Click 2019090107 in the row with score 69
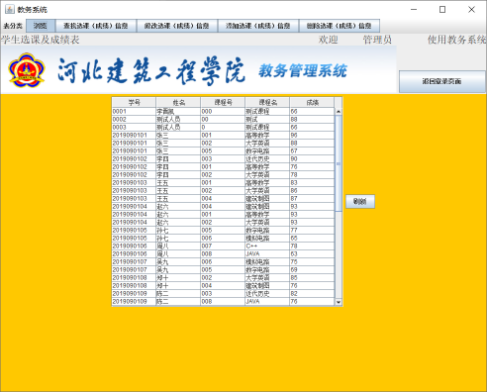Viewport: 488px width, 392px height. (x=134, y=270)
